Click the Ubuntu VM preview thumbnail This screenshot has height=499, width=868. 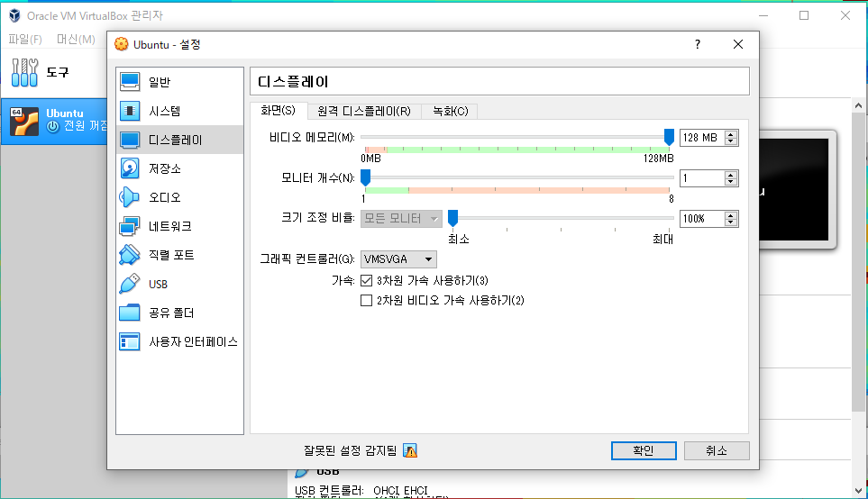tap(793, 189)
